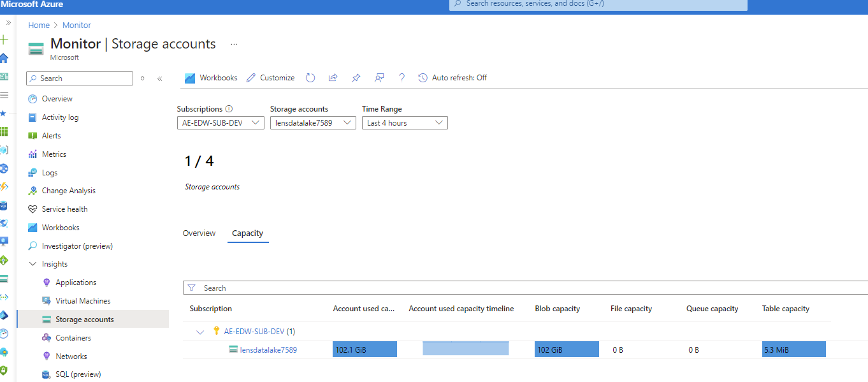Image resolution: width=868 pixels, height=382 pixels.
Task: Click the 102.1 GiB account used capacity bar
Action: tap(365, 349)
